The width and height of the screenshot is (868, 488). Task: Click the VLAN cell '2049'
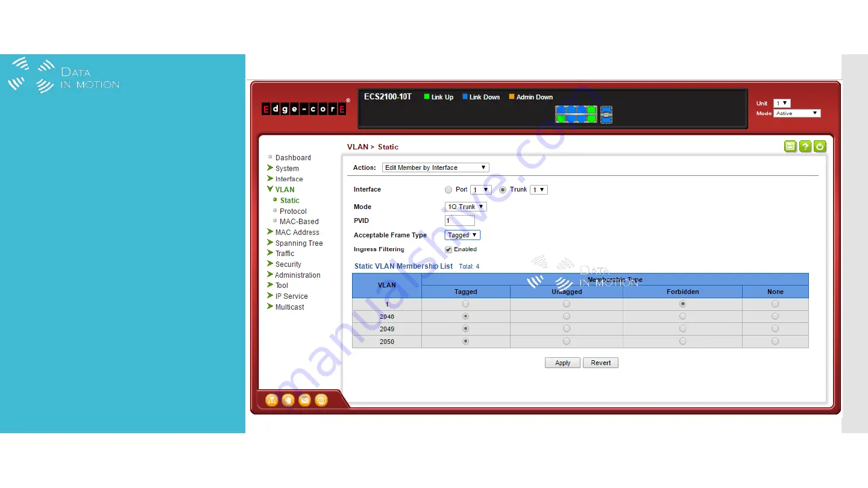[387, 329]
